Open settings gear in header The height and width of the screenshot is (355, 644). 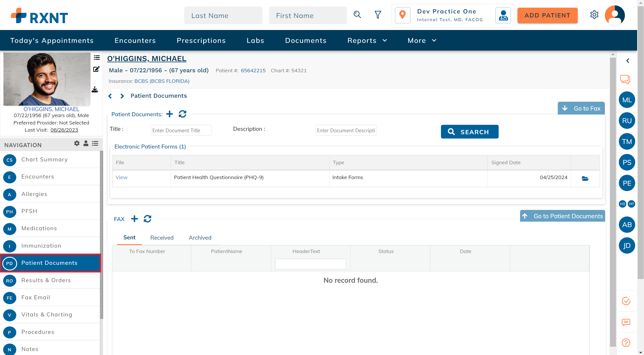coord(594,15)
